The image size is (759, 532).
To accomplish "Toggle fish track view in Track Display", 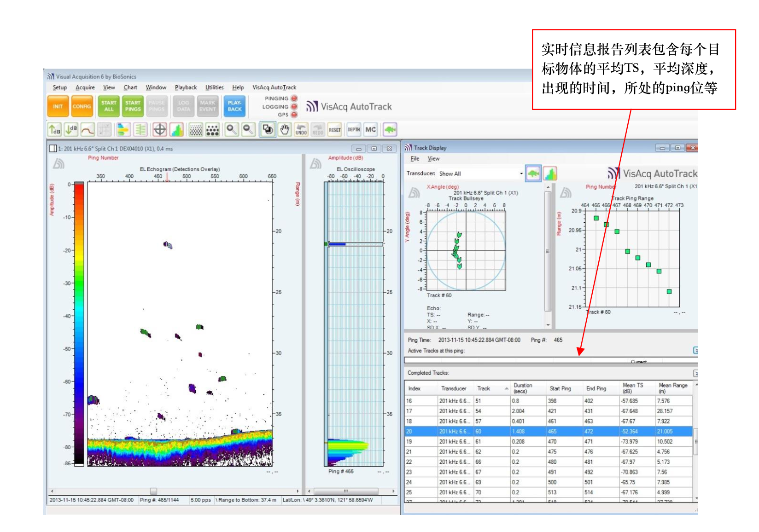I will click(533, 173).
